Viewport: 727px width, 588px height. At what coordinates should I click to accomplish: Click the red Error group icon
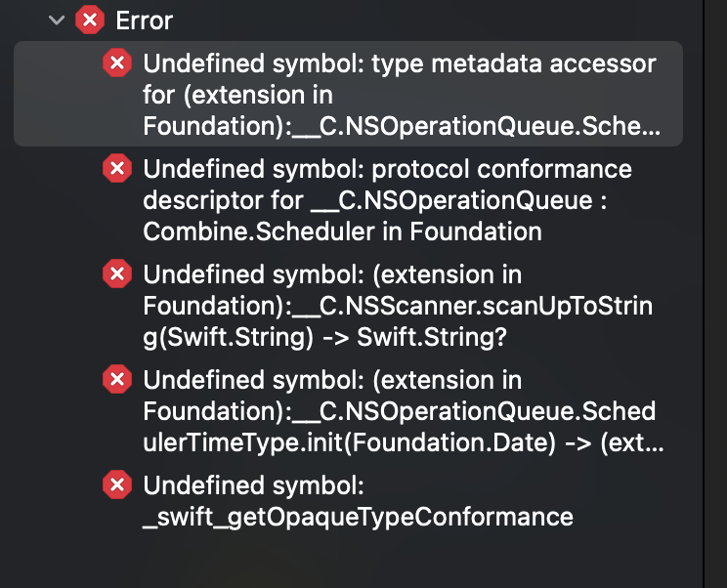[x=90, y=19]
